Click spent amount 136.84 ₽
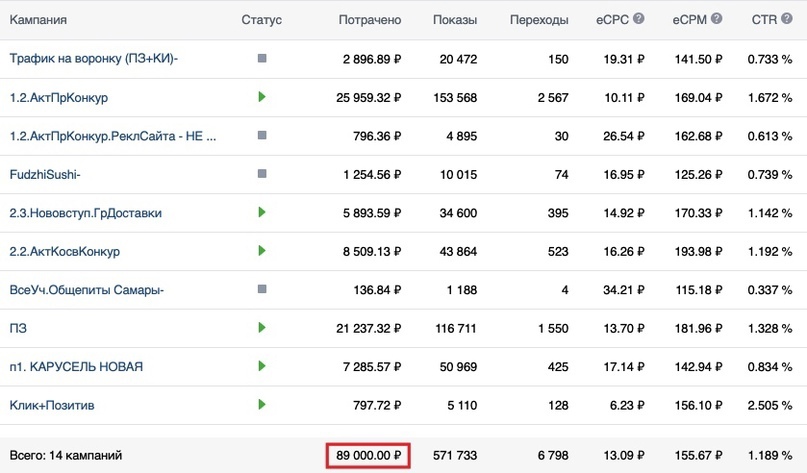 click(x=377, y=290)
